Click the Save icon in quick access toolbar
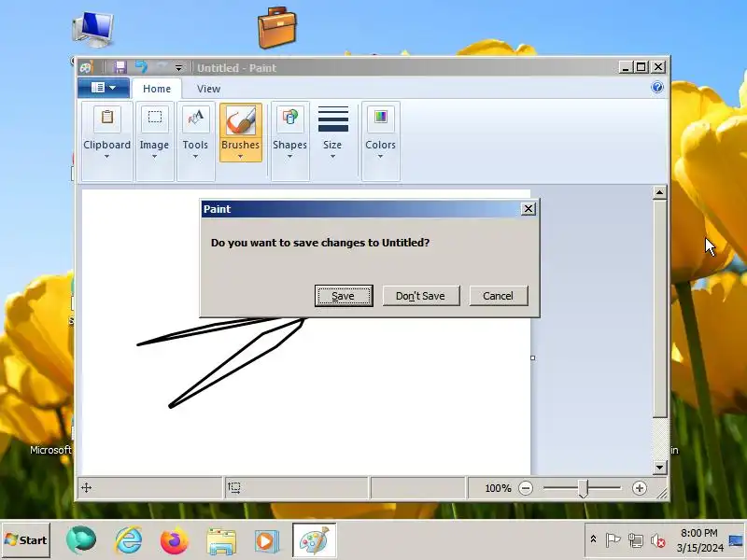Viewport: 747px width, 560px height. click(120, 67)
